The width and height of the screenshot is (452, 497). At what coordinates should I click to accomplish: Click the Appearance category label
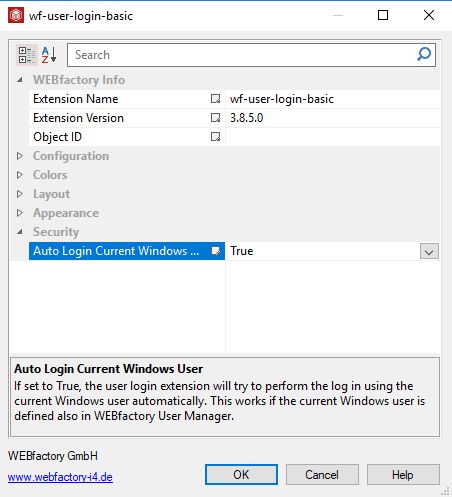click(66, 213)
